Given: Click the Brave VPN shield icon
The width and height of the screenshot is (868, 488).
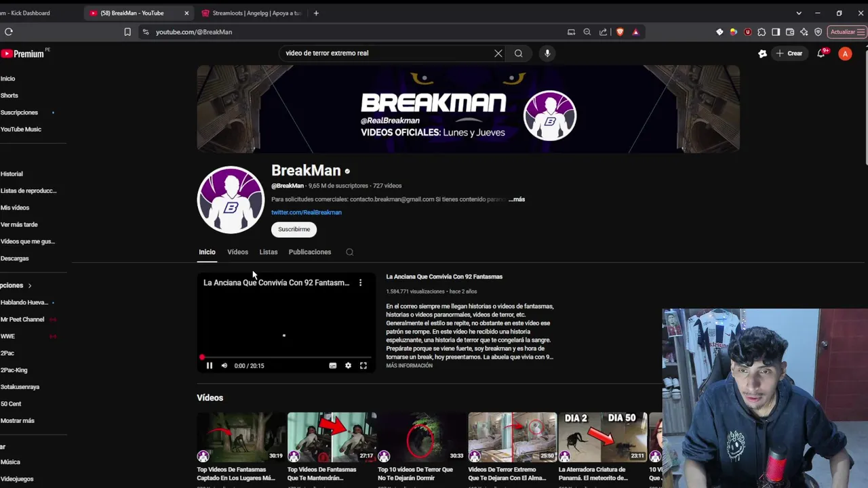Looking at the screenshot, I should click(x=818, y=32).
